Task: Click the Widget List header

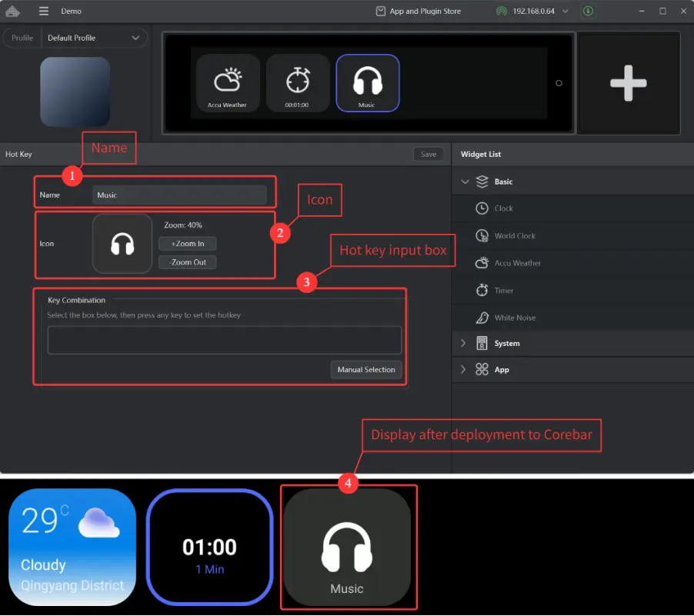Action: click(x=481, y=154)
